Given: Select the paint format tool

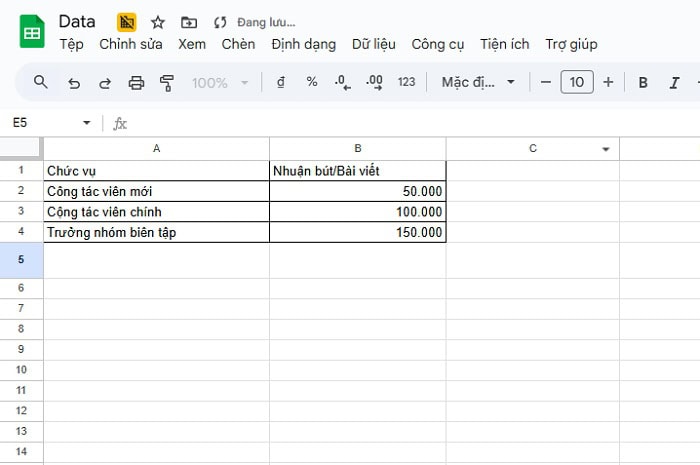Looking at the screenshot, I should point(167,83).
